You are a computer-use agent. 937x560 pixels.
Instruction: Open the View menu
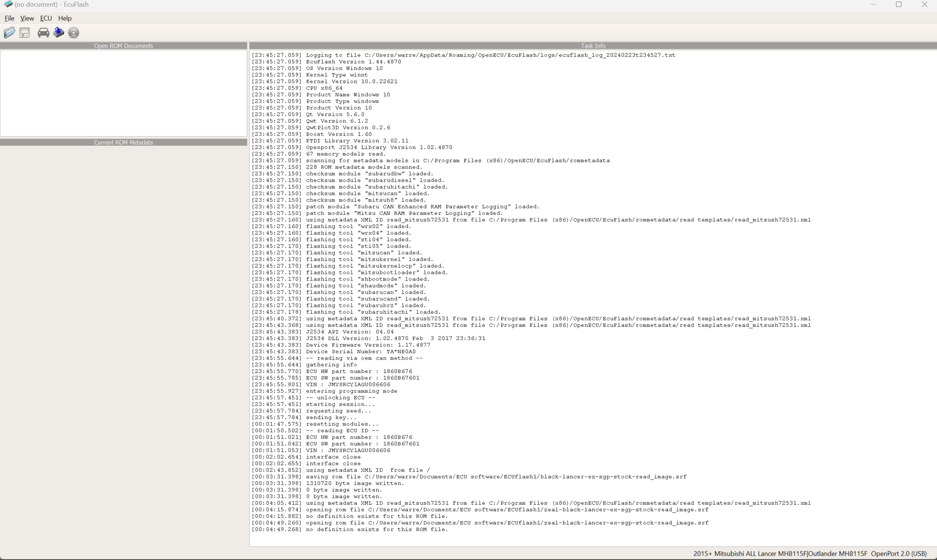(x=27, y=18)
